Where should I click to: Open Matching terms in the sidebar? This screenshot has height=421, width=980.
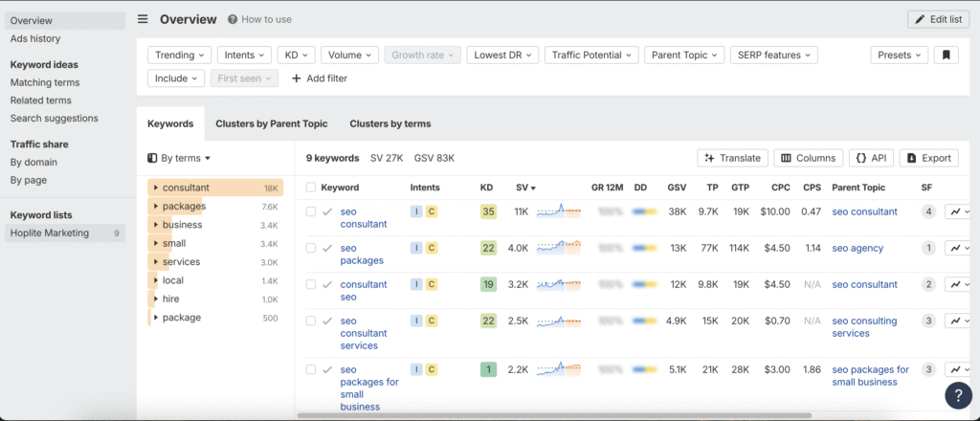click(x=45, y=83)
